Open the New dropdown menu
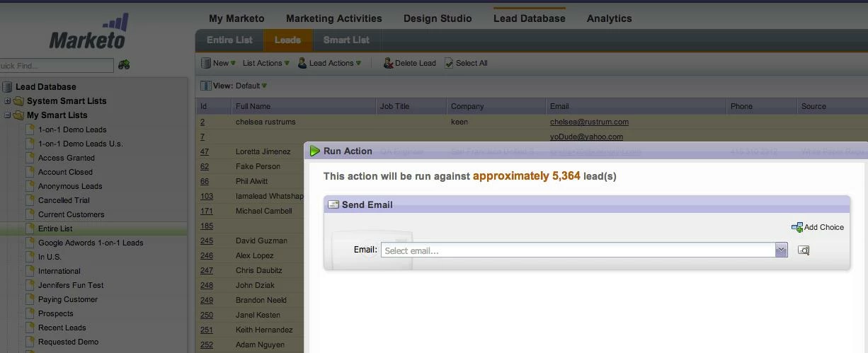 (224, 63)
